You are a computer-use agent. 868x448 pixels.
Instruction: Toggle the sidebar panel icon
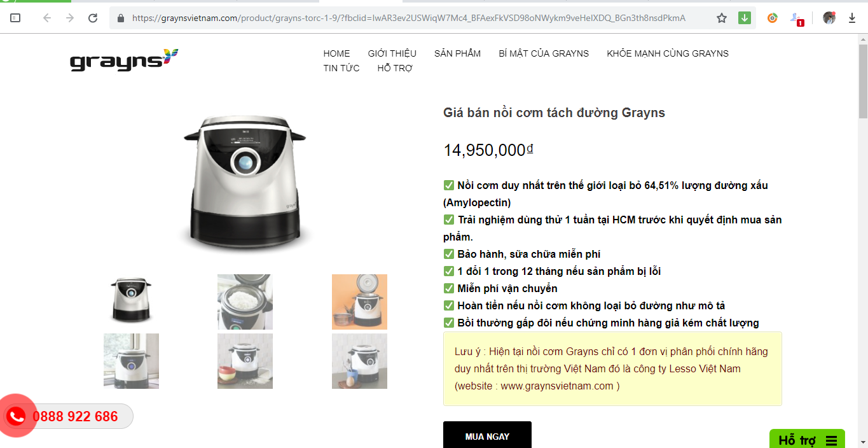tap(15, 18)
